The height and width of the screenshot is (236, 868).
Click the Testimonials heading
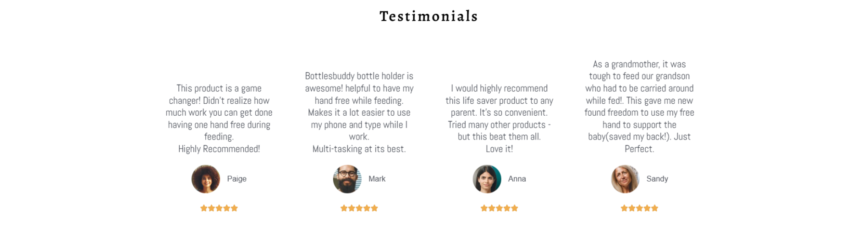tap(429, 16)
